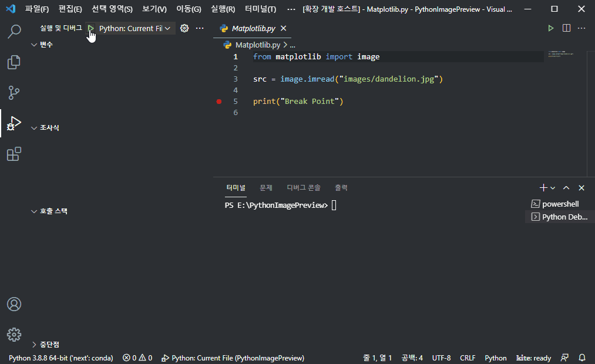Open the Accounts menu icon

[x=14, y=304]
